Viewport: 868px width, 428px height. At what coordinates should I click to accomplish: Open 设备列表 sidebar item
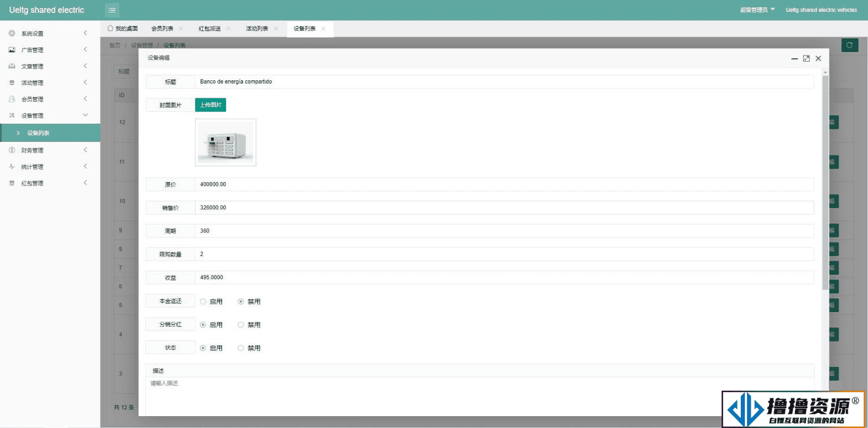coord(50,133)
